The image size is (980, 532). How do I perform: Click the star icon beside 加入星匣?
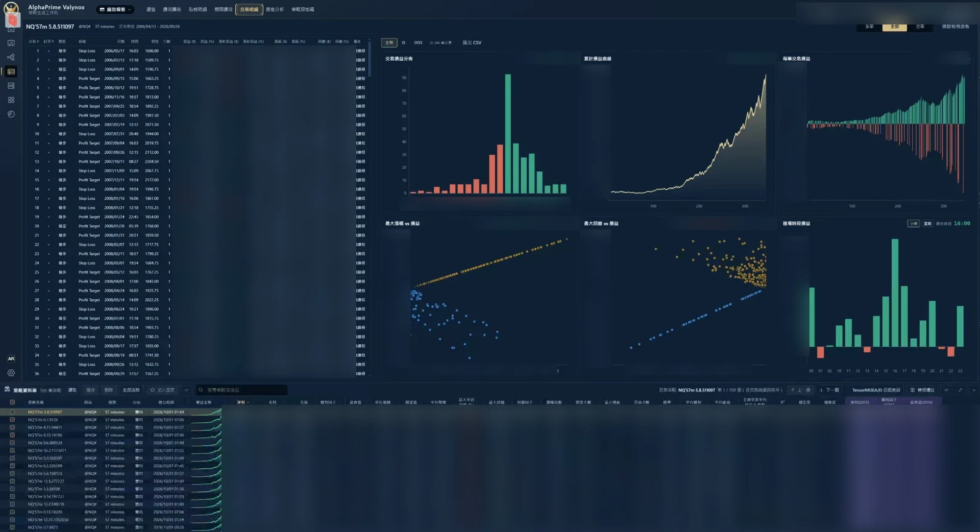152,390
